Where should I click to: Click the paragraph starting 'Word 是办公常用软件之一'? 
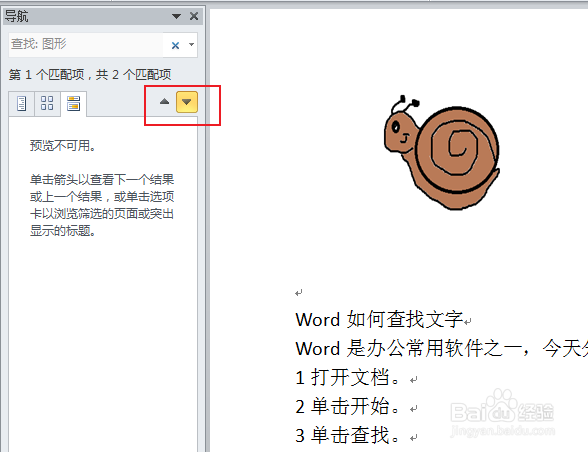click(442, 348)
